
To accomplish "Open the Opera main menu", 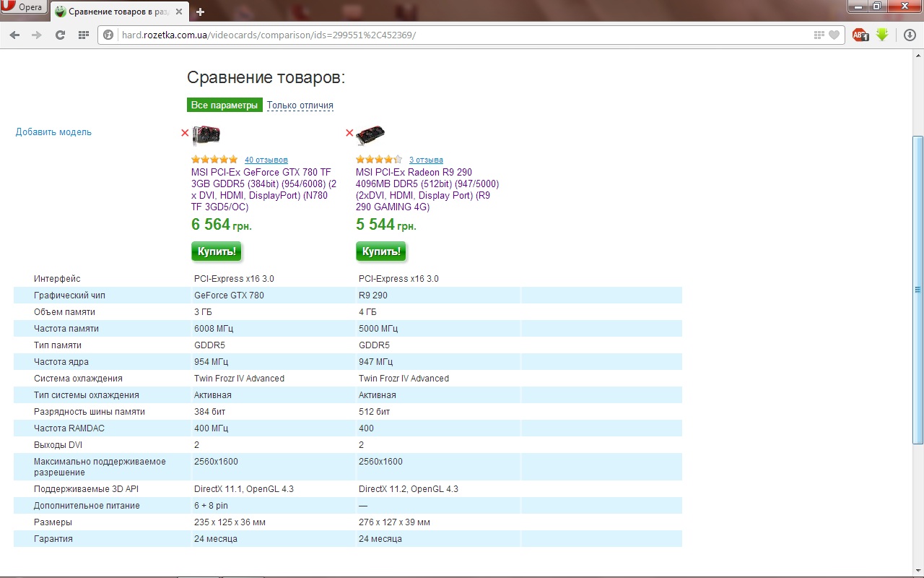I will [x=23, y=7].
